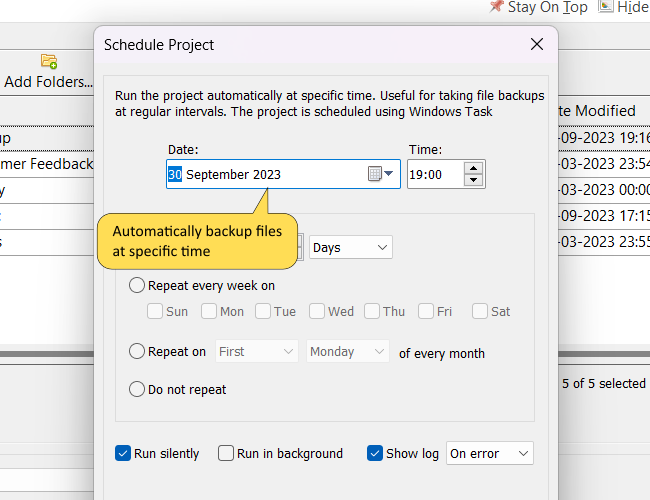Check the Wed weekday checkbox

click(317, 311)
